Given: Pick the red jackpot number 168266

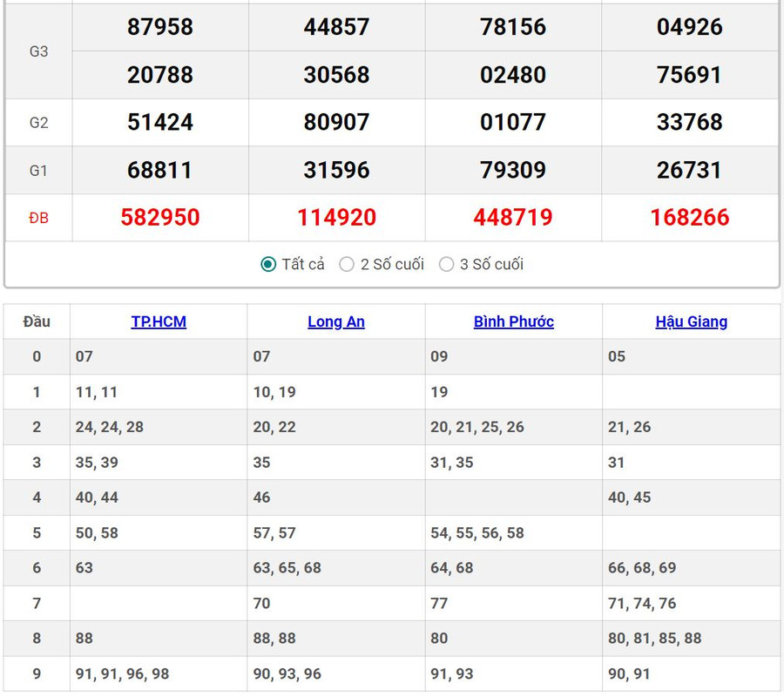Looking at the screenshot, I should pos(689,217).
